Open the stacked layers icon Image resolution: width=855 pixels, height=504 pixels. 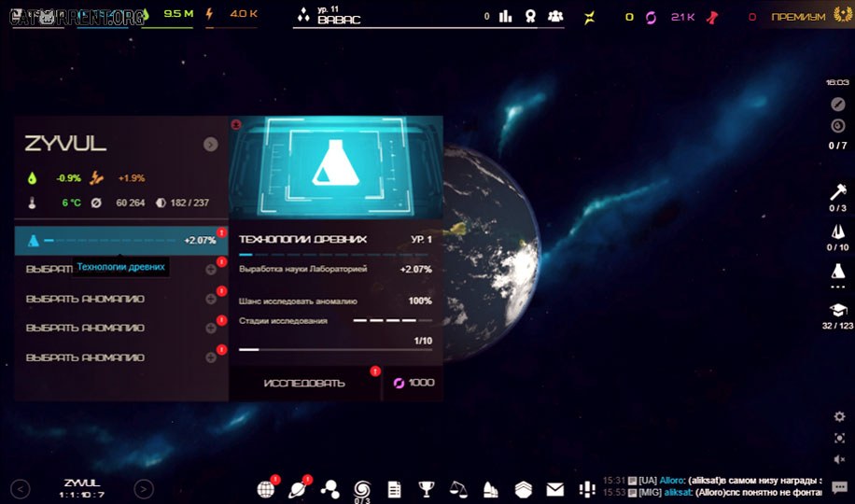(x=523, y=489)
